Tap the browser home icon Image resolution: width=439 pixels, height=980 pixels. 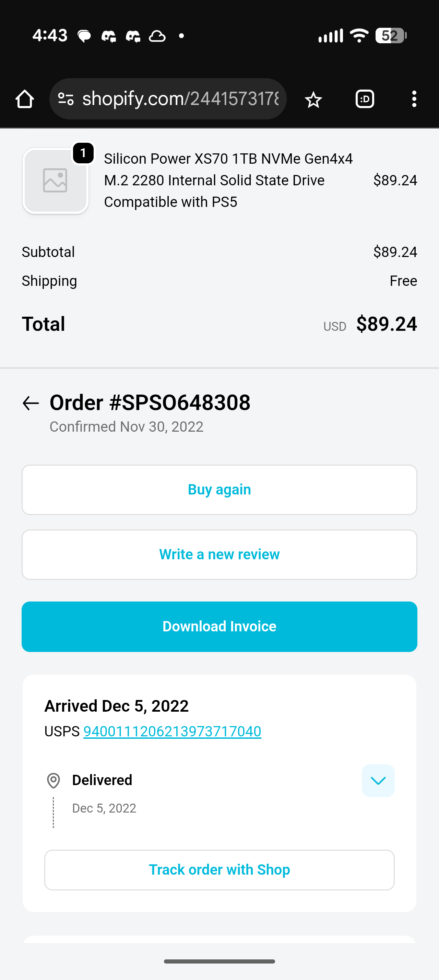point(25,99)
